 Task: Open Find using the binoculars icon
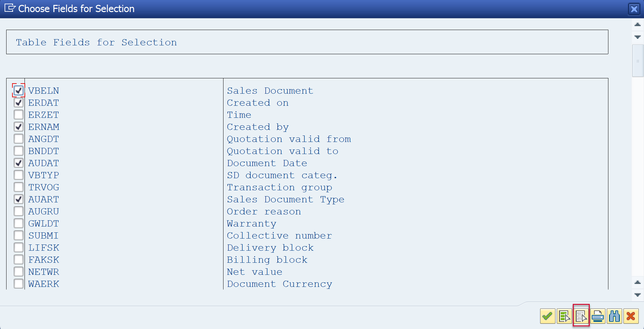(x=614, y=316)
